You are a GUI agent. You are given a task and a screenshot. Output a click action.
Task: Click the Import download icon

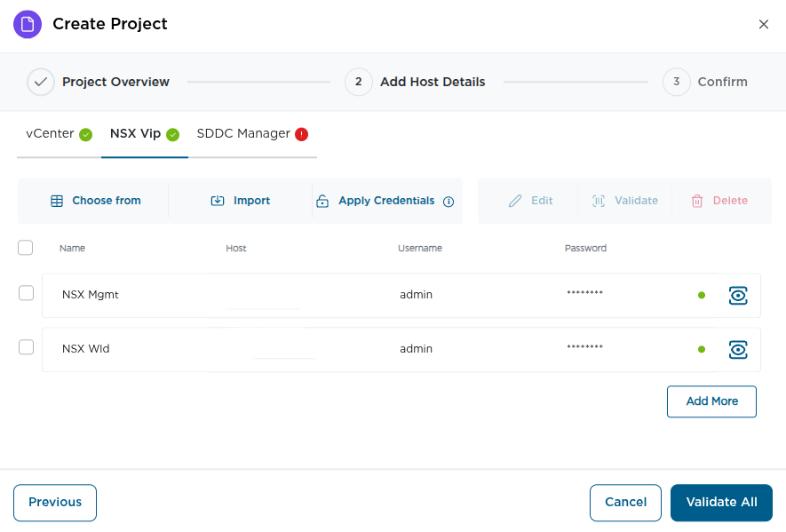point(218,200)
